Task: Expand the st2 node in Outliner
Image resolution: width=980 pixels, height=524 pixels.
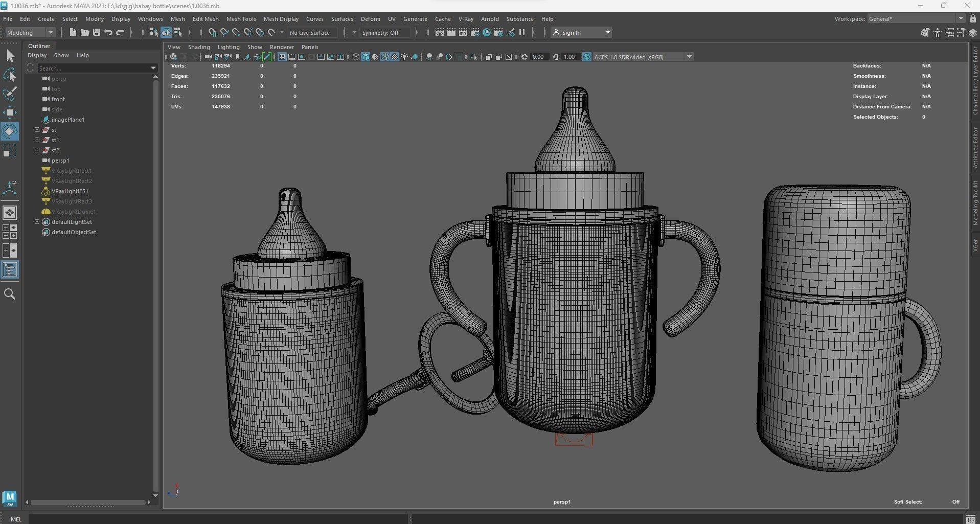Action: 37,150
